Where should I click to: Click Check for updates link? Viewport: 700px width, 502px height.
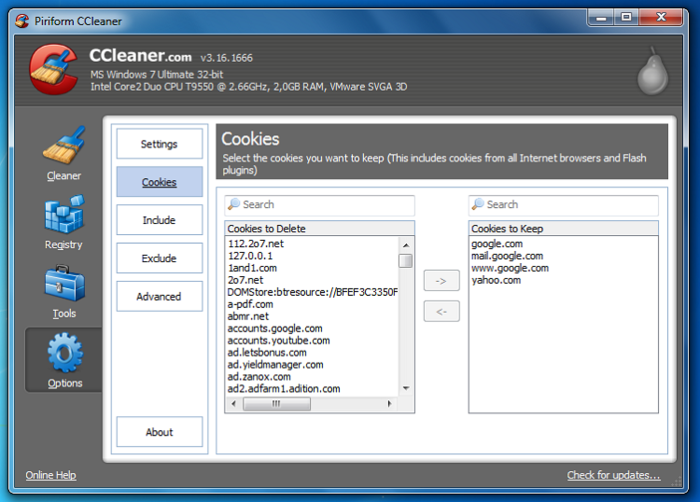click(x=613, y=476)
